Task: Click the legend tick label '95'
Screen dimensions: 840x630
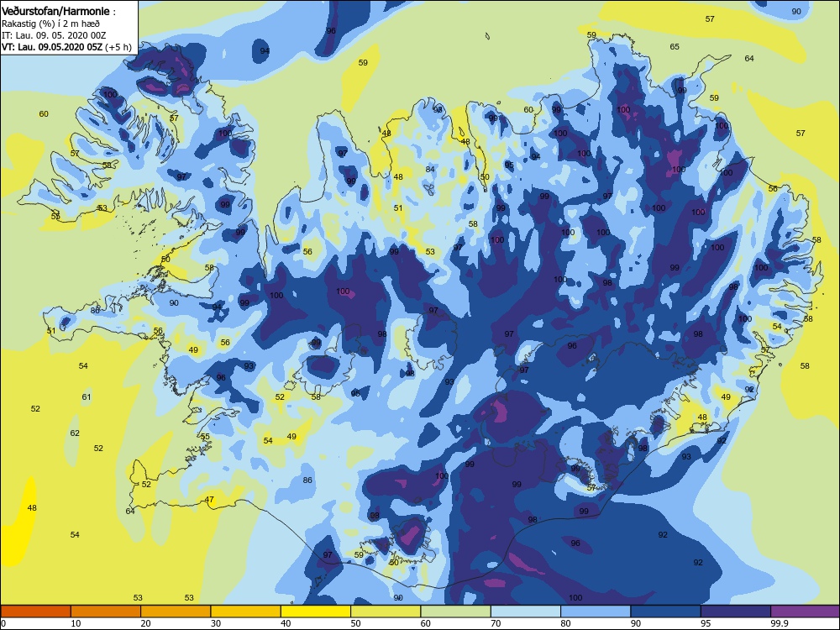Action: 706,623
